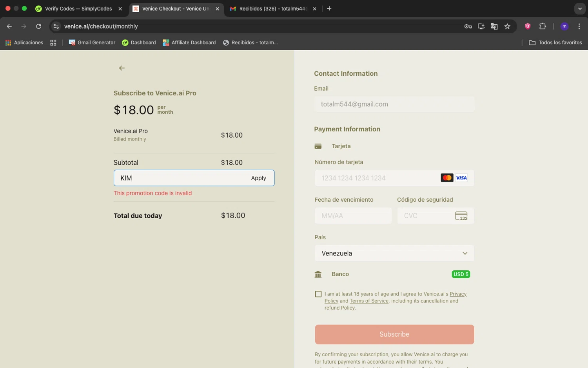
Task: Focus the MM/AA expiry date field
Action: pos(353,216)
